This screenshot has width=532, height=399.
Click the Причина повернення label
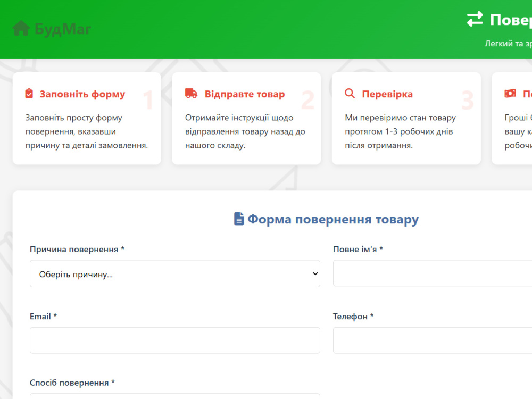pos(77,249)
